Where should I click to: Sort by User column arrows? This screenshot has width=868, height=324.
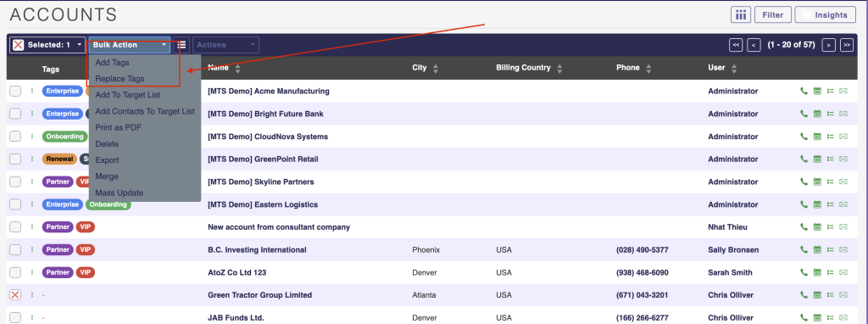click(x=734, y=69)
